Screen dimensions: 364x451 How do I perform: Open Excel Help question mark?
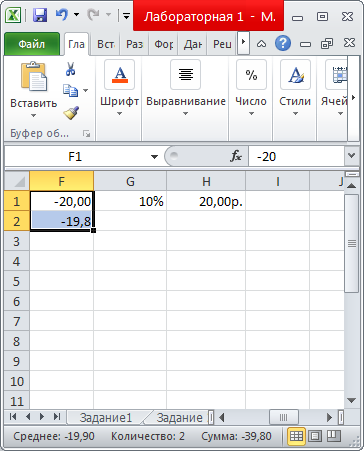(x=283, y=43)
